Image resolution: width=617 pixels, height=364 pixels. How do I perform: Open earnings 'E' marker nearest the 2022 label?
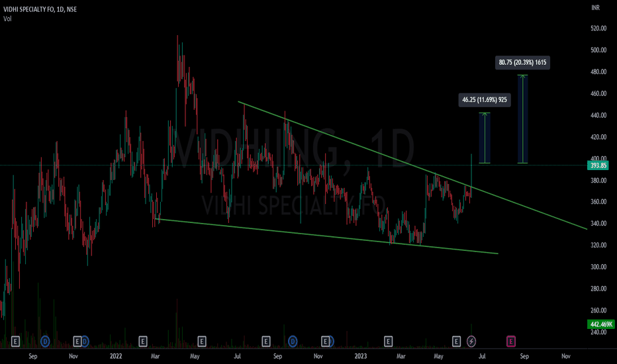tap(143, 341)
